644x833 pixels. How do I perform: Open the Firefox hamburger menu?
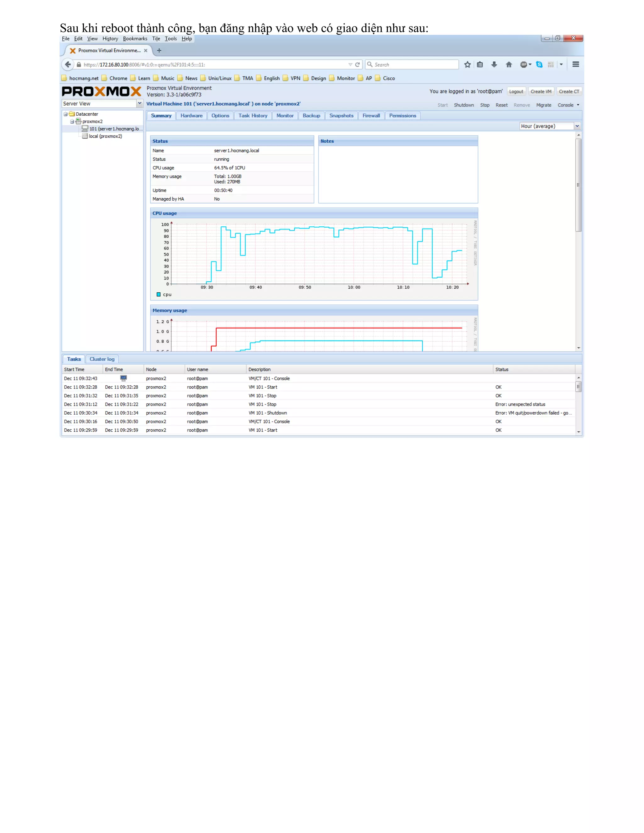click(576, 64)
